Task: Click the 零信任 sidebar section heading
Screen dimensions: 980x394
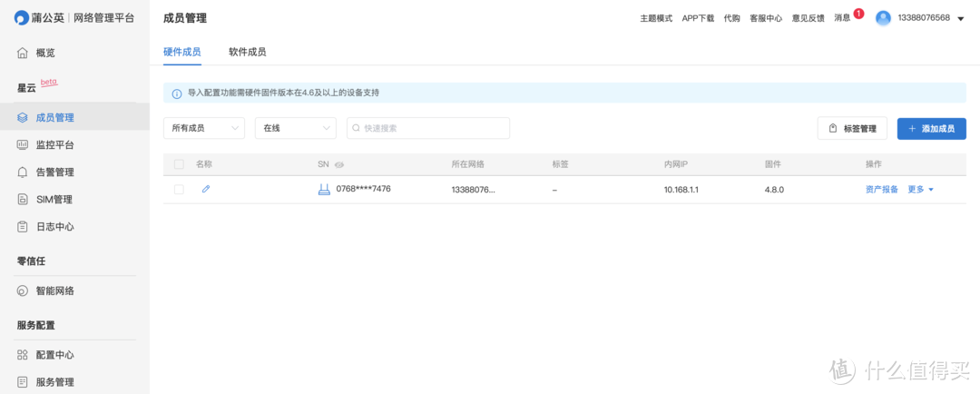Action: coord(31,262)
